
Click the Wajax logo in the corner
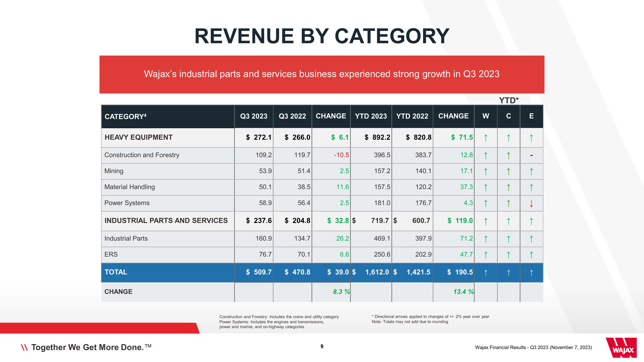click(x=621, y=348)
